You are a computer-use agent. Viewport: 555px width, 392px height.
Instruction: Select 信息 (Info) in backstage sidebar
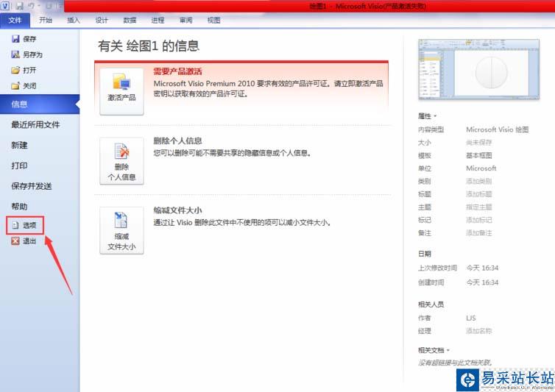[x=40, y=104]
